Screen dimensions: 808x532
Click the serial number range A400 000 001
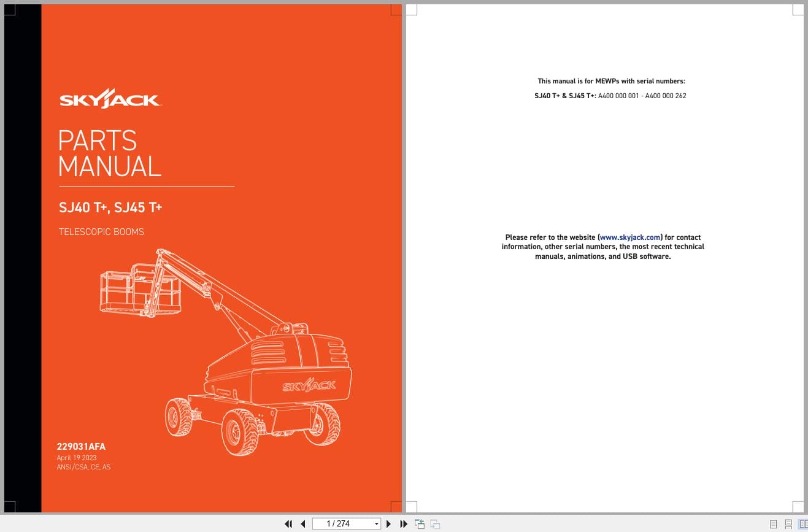(620, 96)
